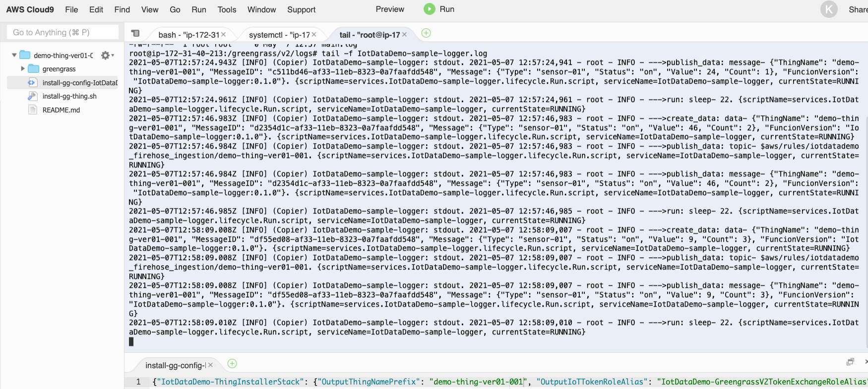868x389 pixels.
Task: Click the Share button
Action: 858,9
